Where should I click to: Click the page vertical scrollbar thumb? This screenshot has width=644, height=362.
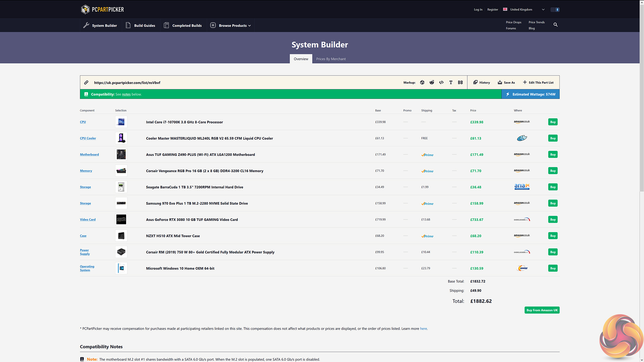coord(642,97)
